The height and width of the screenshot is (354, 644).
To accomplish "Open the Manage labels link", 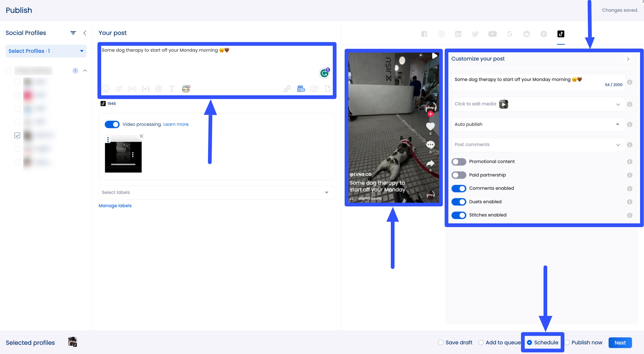I will tap(115, 205).
